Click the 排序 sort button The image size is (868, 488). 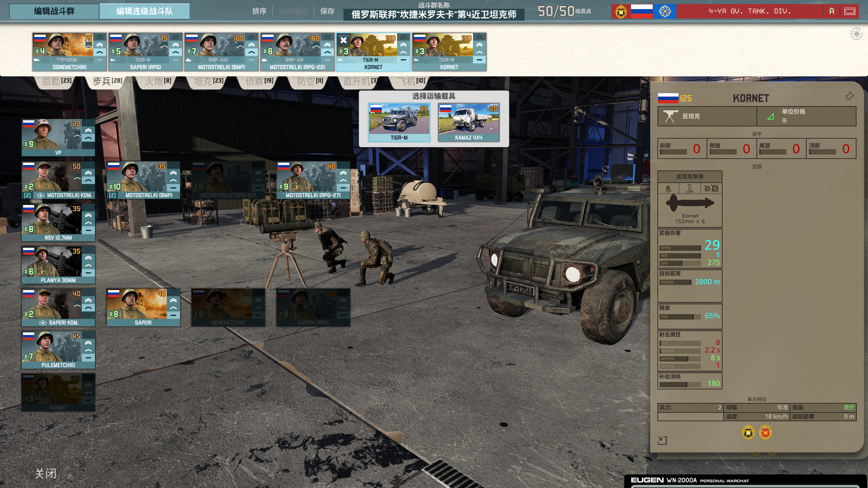tap(259, 11)
